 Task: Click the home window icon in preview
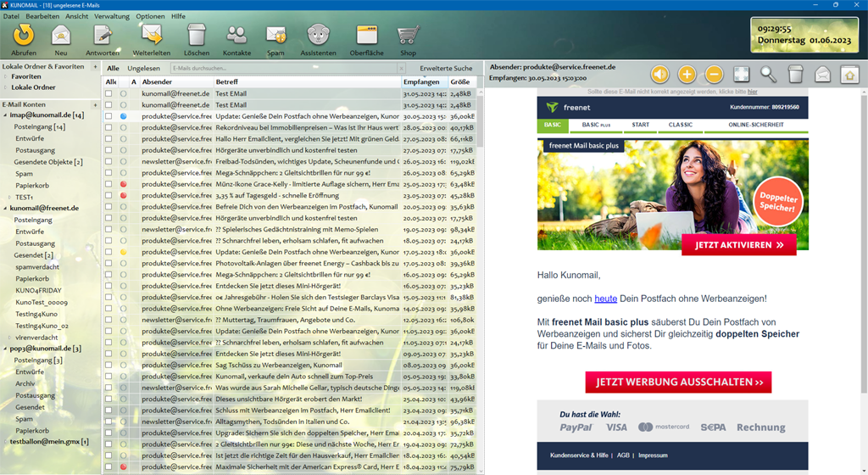[849, 74]
